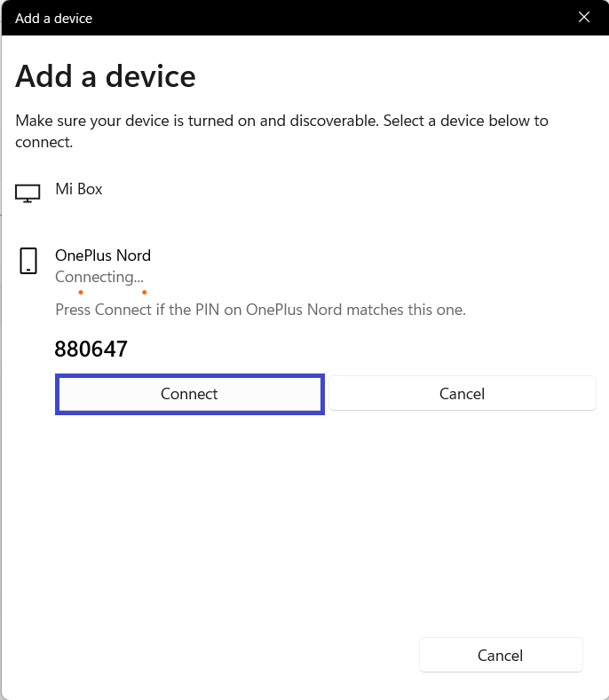
Task: Click the 'Press Connect if the PIN' message
Action: tap(260, 310)
